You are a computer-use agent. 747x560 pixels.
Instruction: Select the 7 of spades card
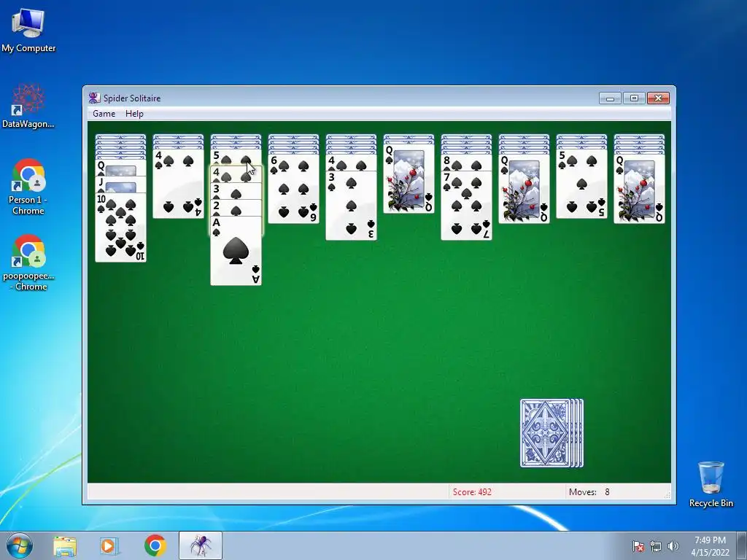466,205
